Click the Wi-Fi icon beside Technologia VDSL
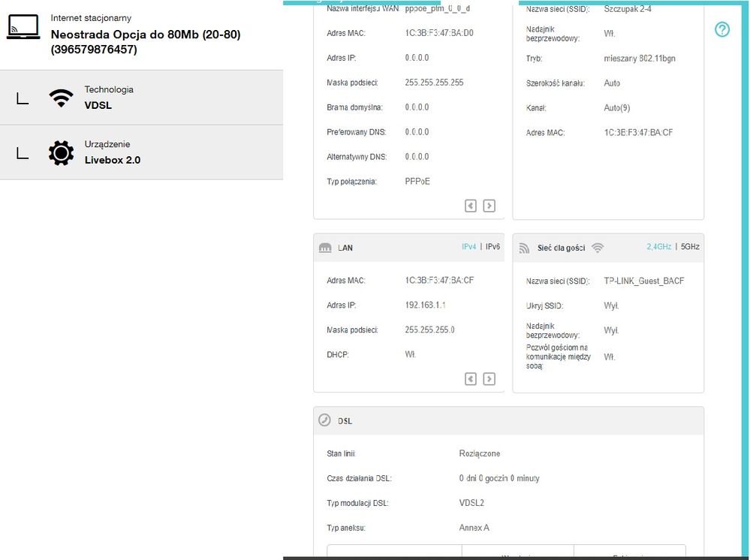The image size is (750, 560). click(61, 98)
